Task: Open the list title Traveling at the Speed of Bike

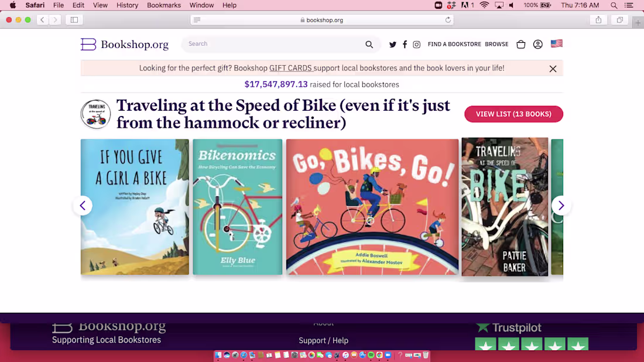Action: (283, 114)
